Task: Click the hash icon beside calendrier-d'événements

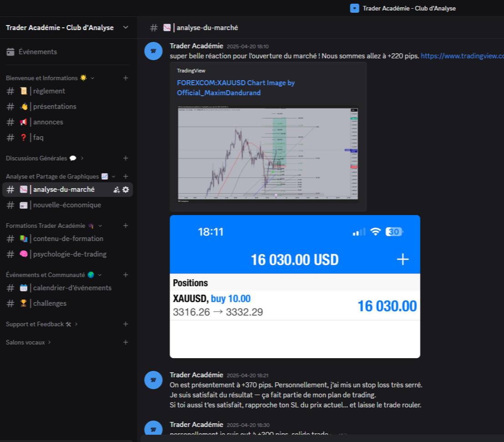Action: click(x=10, y=288)
